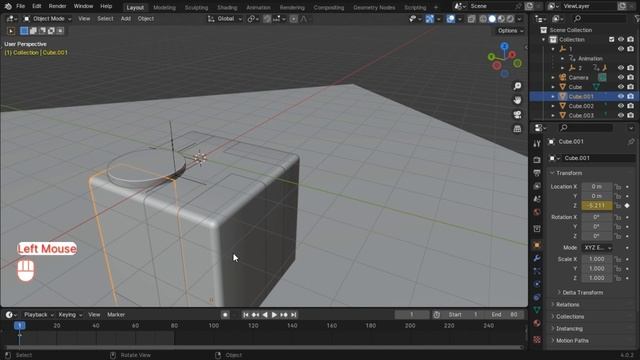Viewport: 640px width, 360px height.
Task: Switch to solid viewport shading
Action: pyautogui.click(x=492, y=19)
